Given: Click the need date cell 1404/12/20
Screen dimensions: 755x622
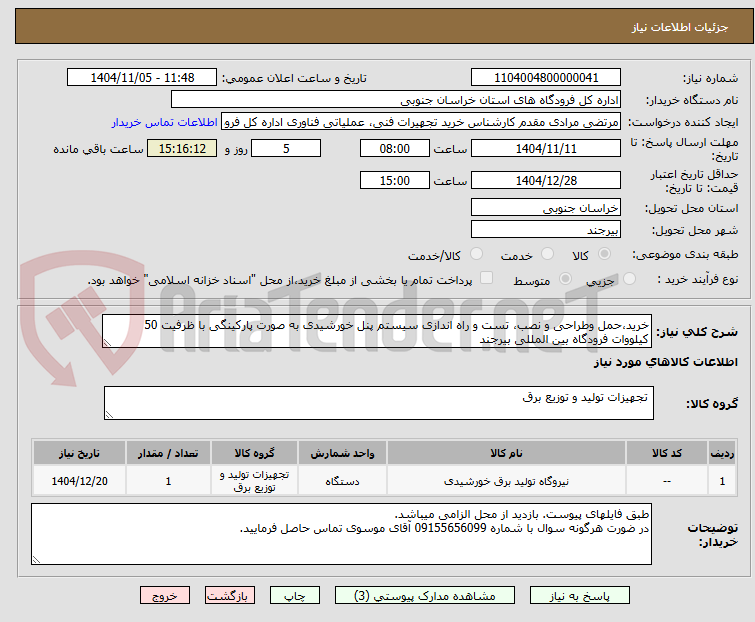Looking at the screenshot, I should click(x=79, y=481).
